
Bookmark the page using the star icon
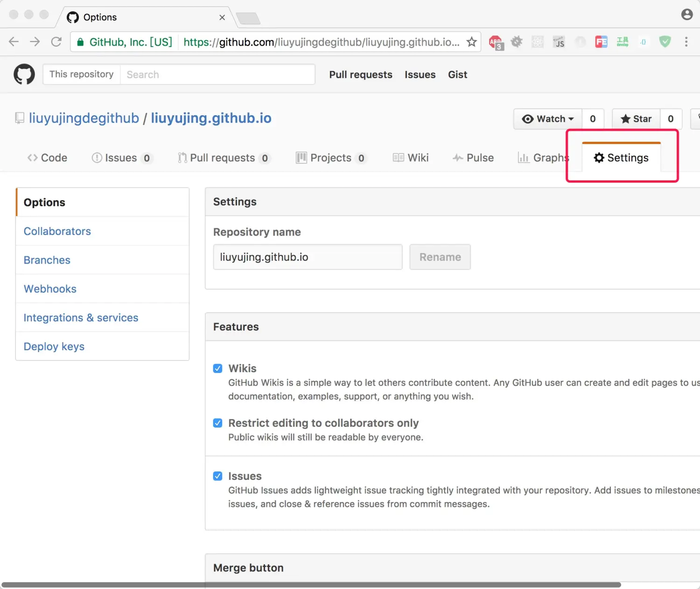pyautogui.click(x=472, y=42)
